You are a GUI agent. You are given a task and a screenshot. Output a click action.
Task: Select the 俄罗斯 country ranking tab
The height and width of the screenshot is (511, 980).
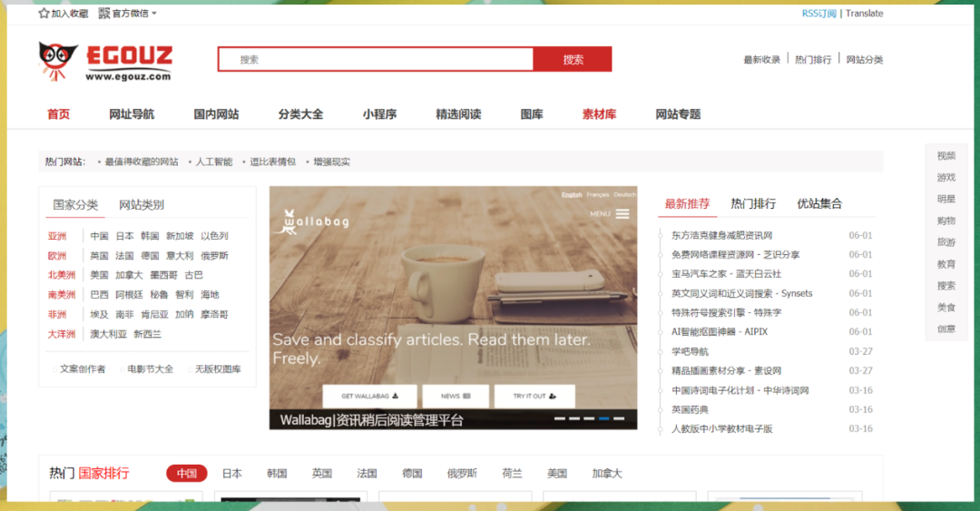[x=462, y=474]
